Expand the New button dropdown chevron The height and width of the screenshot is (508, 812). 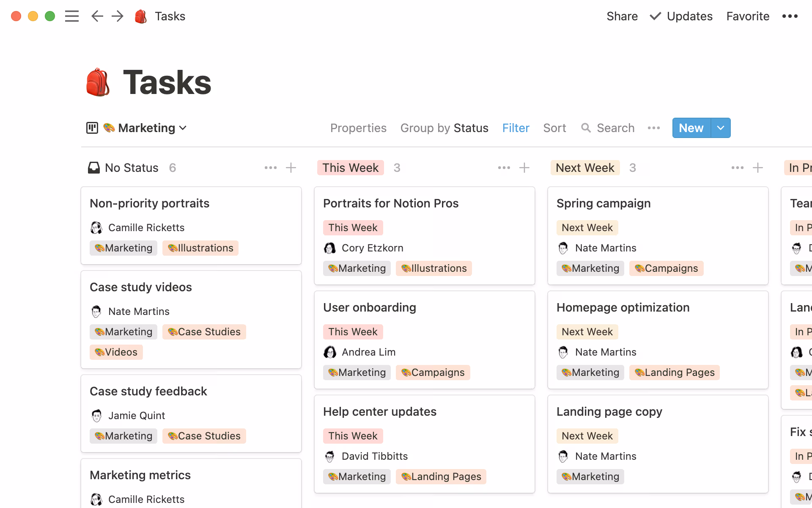click(x=720, y=128)
